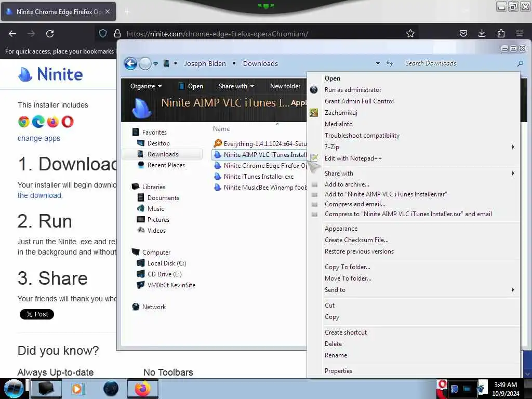Select VM0b0t KevinSite drive
This screenshot has height=399, width=532.
(171, 285)
